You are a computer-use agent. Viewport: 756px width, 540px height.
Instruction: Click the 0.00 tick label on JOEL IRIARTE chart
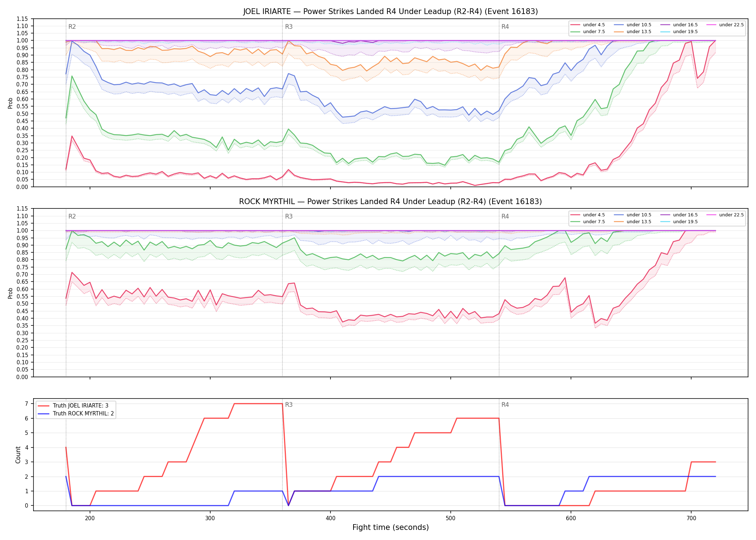pos(22,187)
